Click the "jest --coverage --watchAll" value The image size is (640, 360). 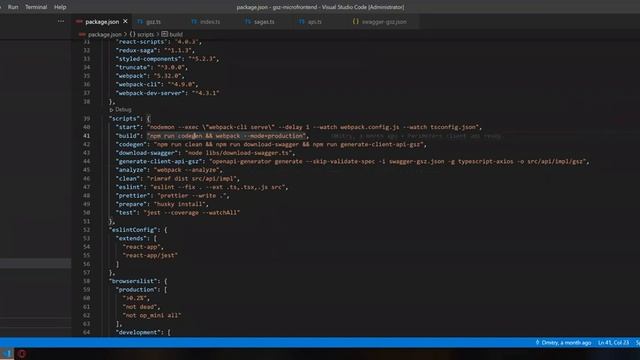tap(192, 213)
